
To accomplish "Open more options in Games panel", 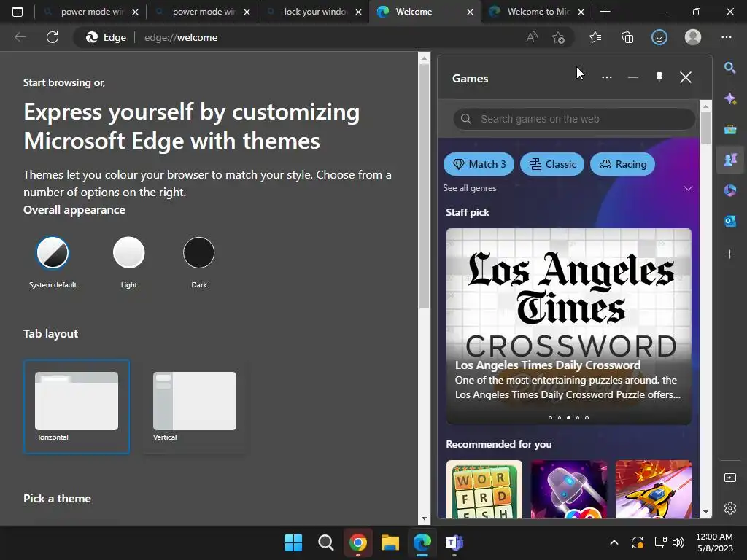I will click(606, 77).
